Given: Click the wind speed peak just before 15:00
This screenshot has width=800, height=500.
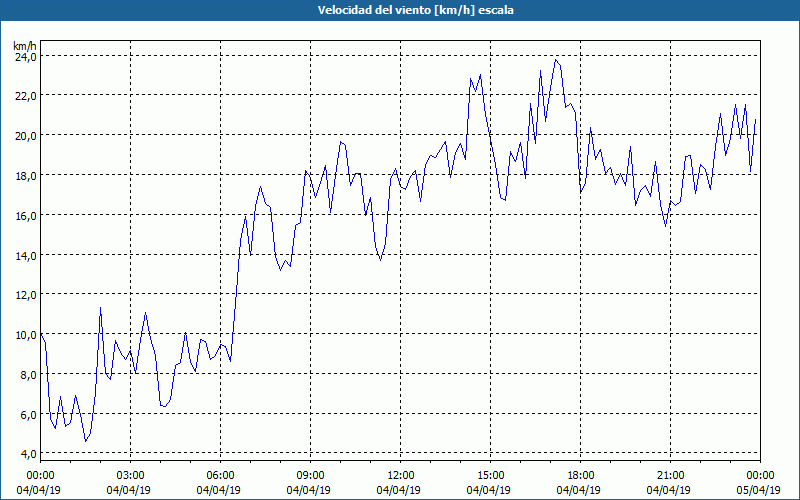Looking at the screenshot, I should click(480, 75).
